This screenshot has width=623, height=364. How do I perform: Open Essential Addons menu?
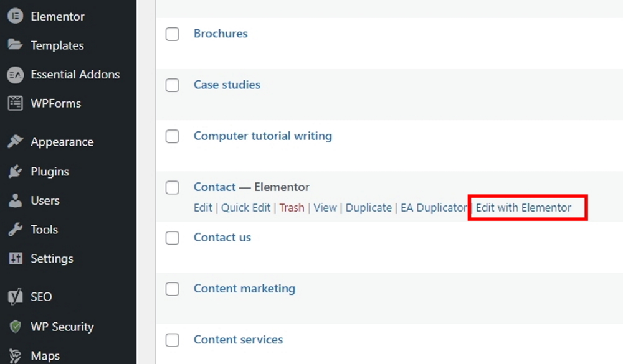click(x=75, y=74)
